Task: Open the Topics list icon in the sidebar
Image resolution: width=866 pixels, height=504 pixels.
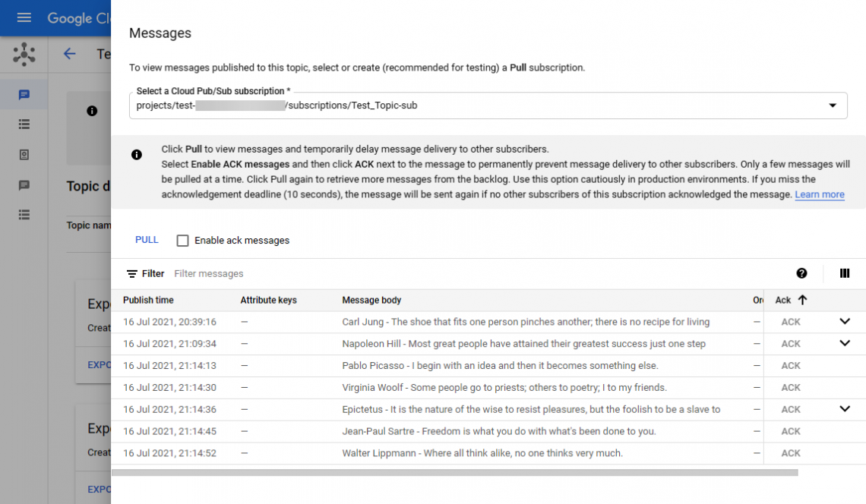Action: [x=24, y=124]
